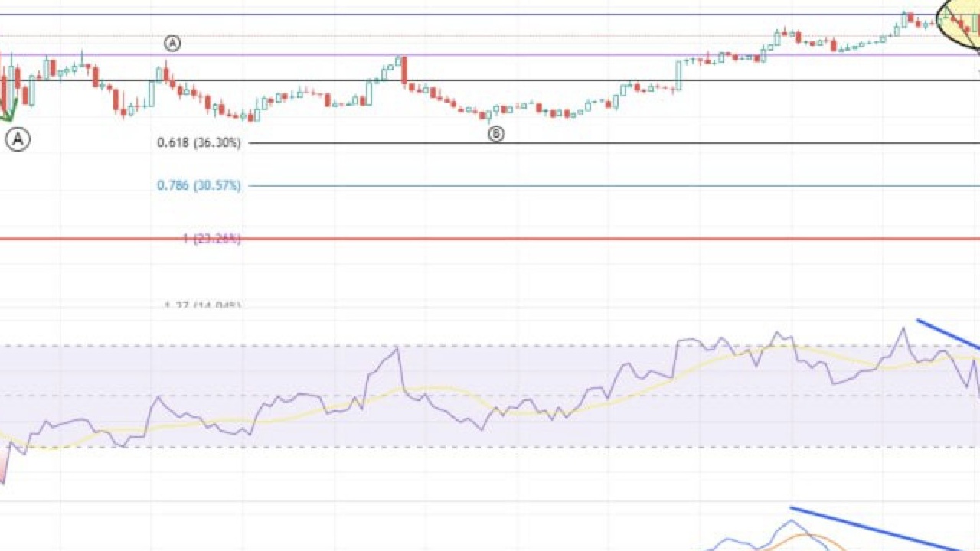This screenshot has width=980, height=551.
Task: Select the 1 (23.26%) Fibonacci label
Action: [x=212, y=240]
